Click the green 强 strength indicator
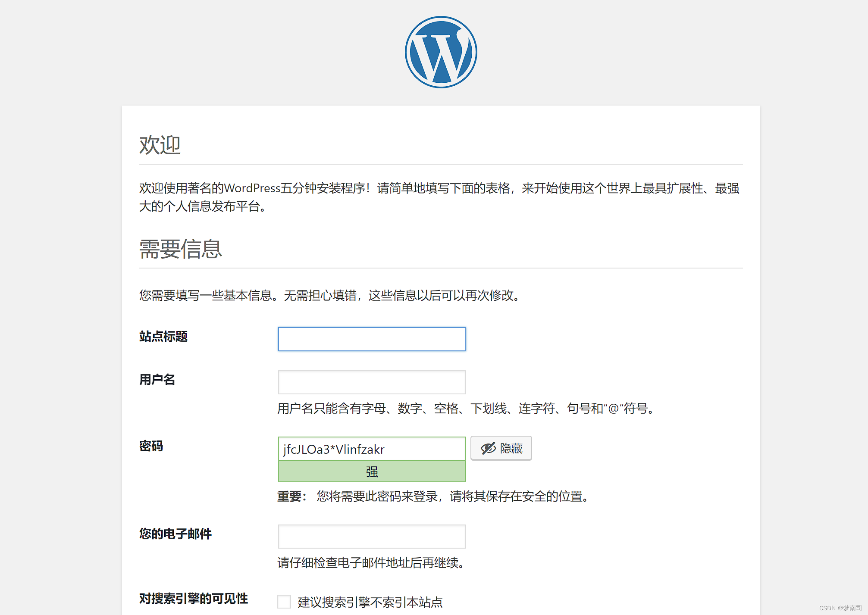This screenshot has width=868, height=615. 372,471
